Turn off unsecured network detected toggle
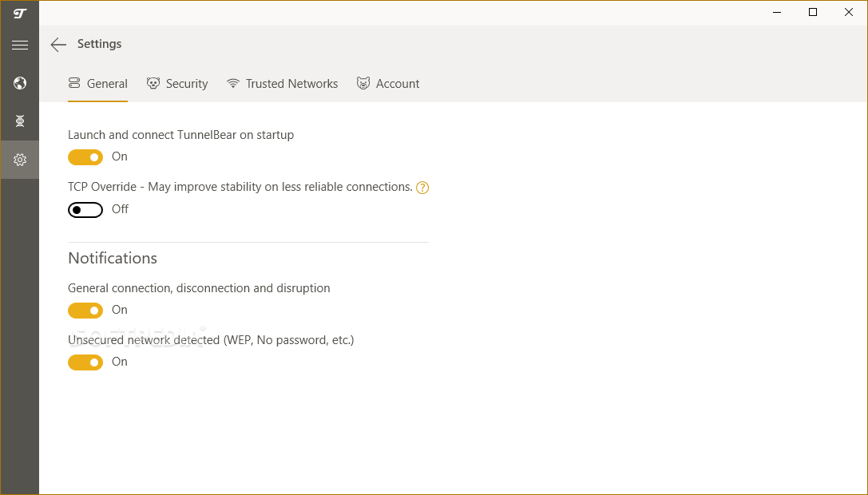The height and width of the screenshot is (495, 868). pyautogui.click(x=85, y=362)
